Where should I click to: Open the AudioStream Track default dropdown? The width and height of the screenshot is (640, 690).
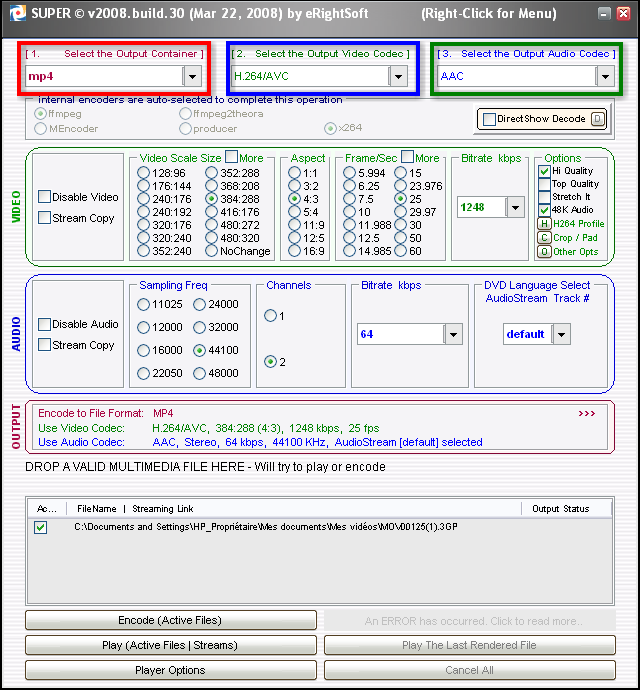[561, 334]
